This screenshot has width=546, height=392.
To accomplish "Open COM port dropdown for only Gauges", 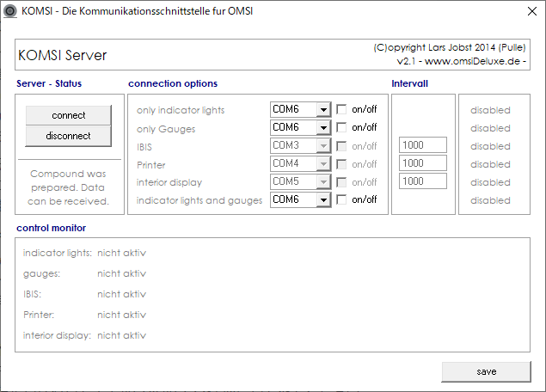I will [323, 128].
